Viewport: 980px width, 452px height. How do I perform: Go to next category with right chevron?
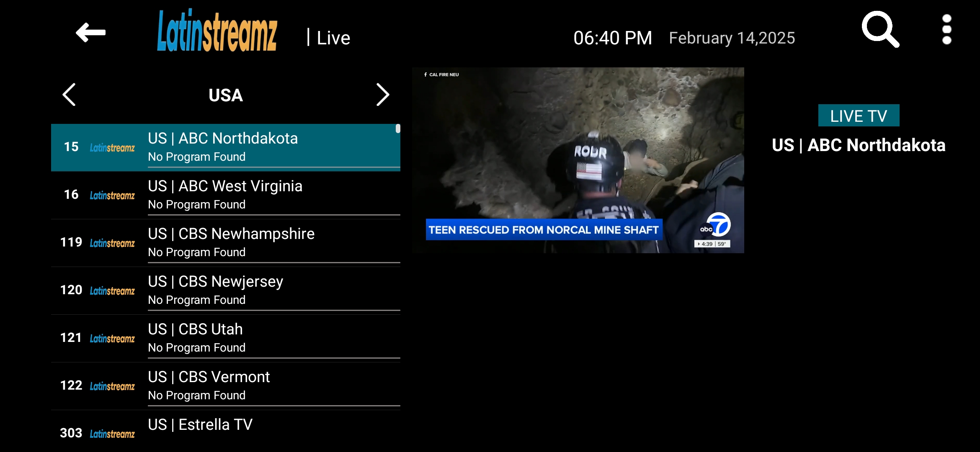pos(382,95)
